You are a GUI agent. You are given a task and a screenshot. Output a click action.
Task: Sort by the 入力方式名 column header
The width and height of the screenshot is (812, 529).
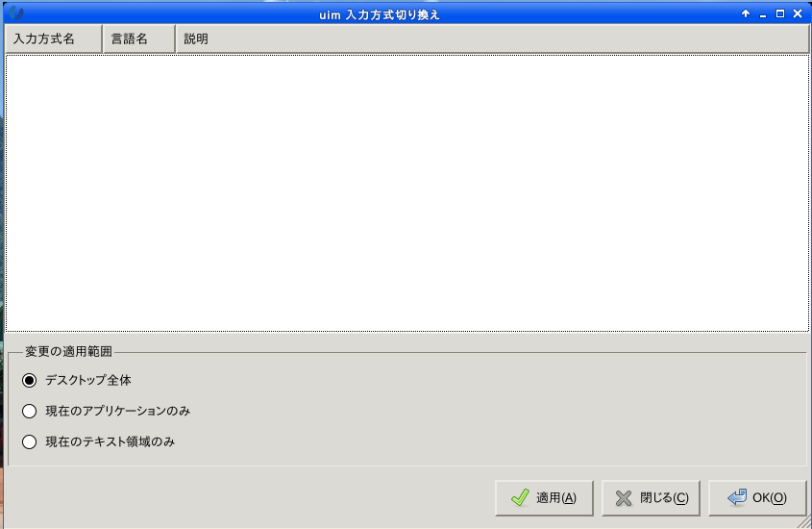[54, 38]
